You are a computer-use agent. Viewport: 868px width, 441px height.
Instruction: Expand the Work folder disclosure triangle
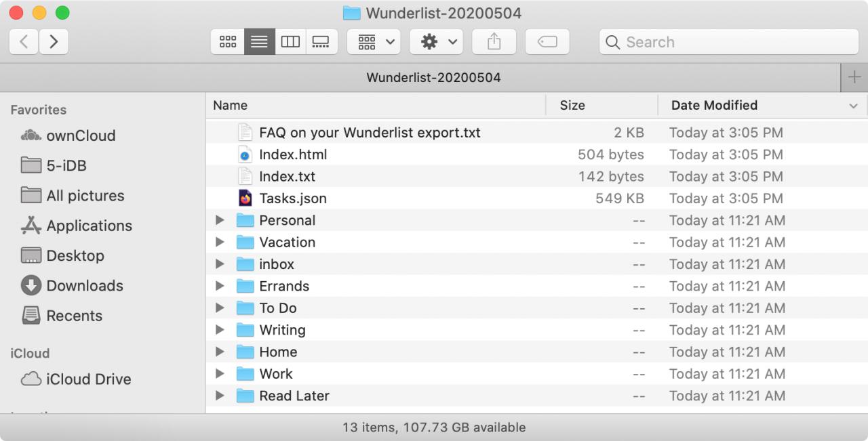219,373
